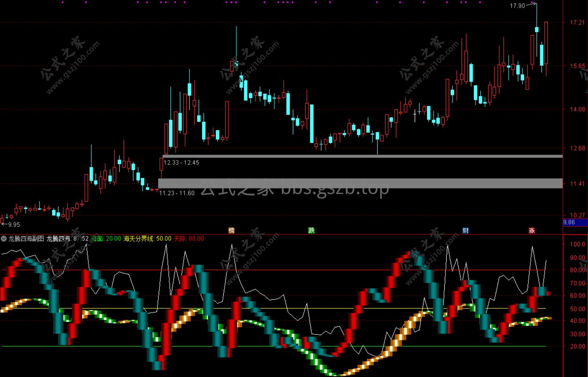This screenshot has width=588, height=377.
Task: Click the 100.0 indicator axis label
Action: 577,244
